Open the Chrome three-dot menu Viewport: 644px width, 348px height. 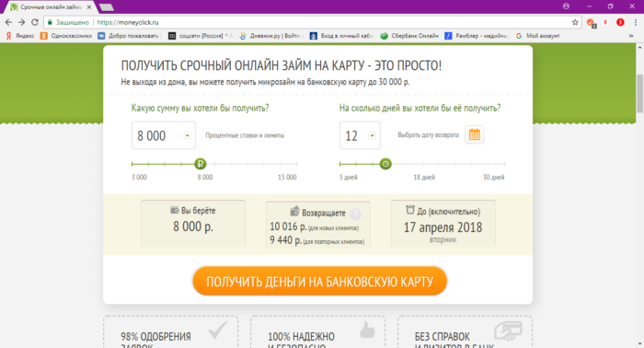pos(636,23)
